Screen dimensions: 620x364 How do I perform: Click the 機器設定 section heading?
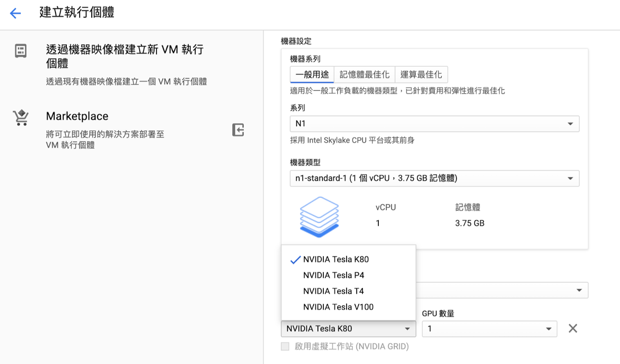[x=296, y=41]
